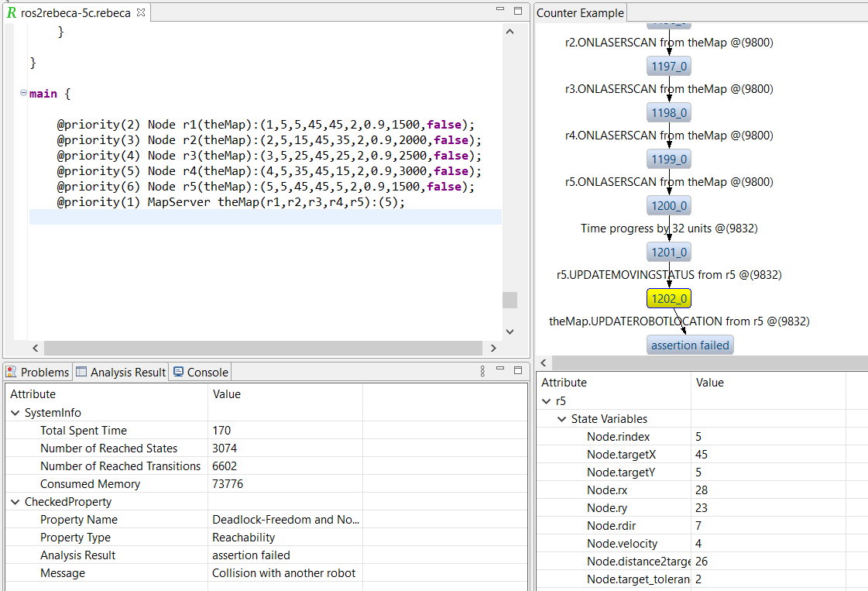
Task: Select the Analysis Result tab
Action: [x=121, y=373]
